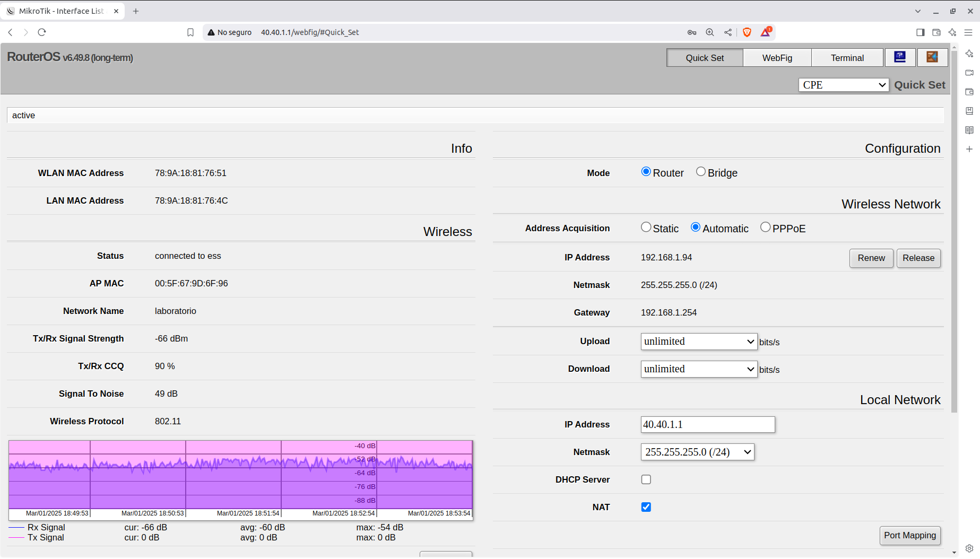
Task: Click the share icon in address bar
Action: pos(728,32)
